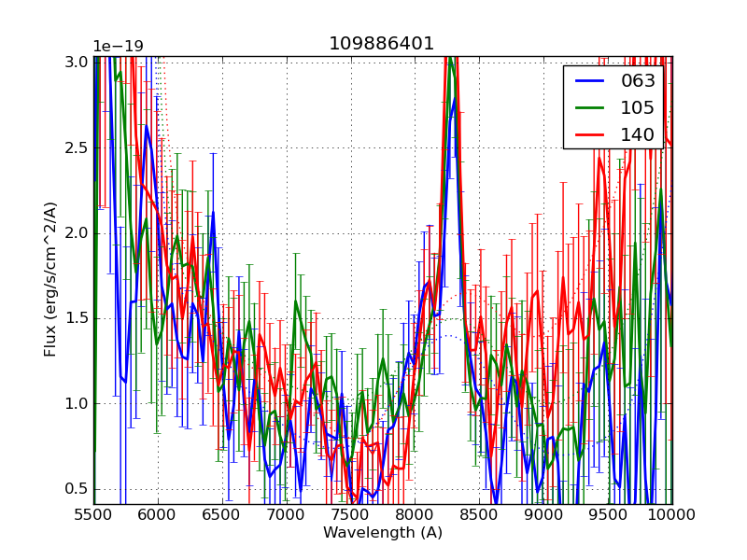Click the 063 legend label text
Screen dimensions: 747x560
pyautogui.click(x=638, y=81)
